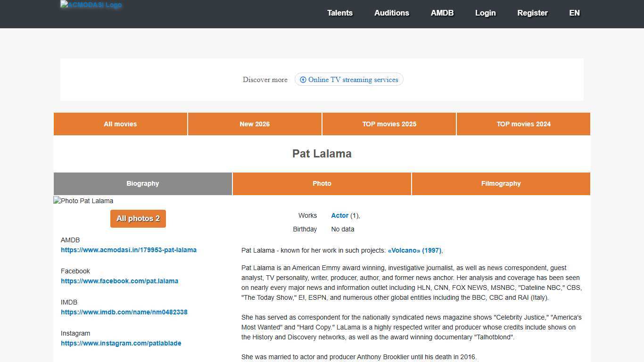The width and height of the screenshot is (644, 362).
Task: Switch to the Photo tab
Action: tap(322, 183)
